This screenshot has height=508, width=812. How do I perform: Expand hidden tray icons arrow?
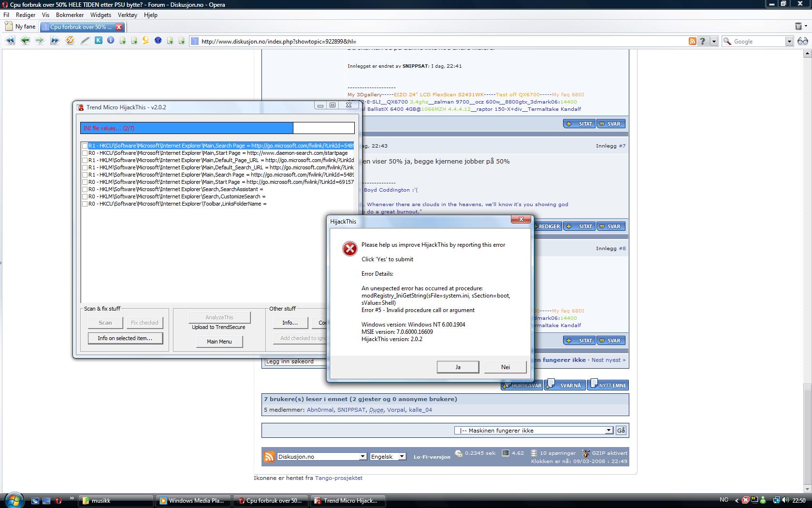point(737,500)
